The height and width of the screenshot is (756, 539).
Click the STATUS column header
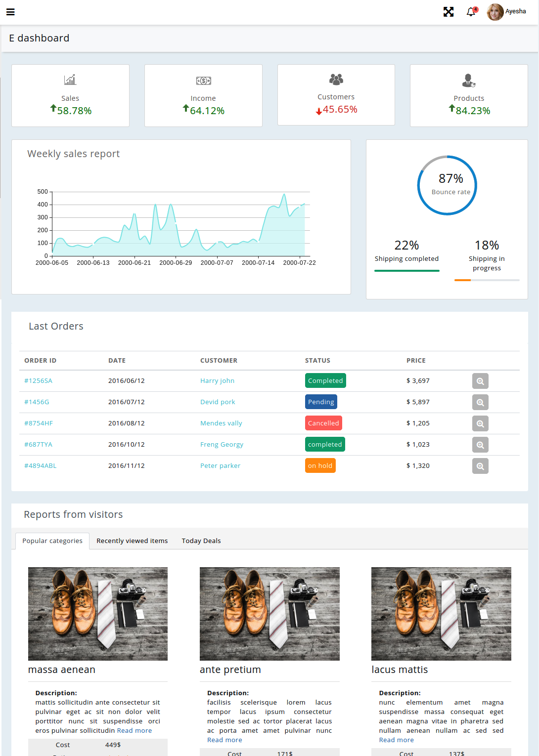tap(317, 361)
